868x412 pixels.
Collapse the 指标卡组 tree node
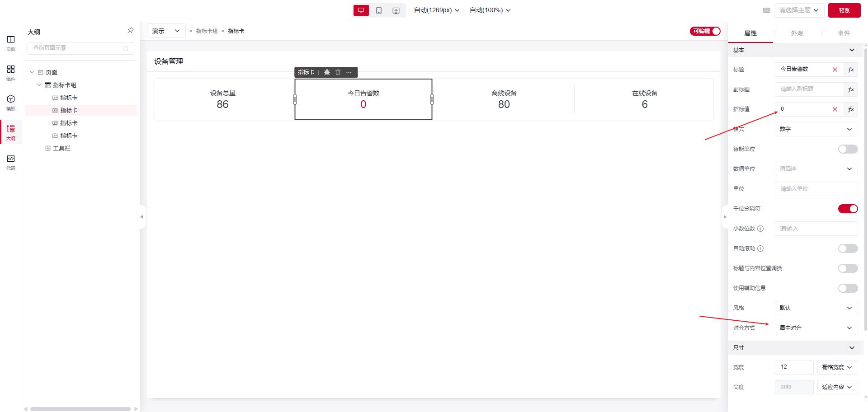(x=39, y=85)
